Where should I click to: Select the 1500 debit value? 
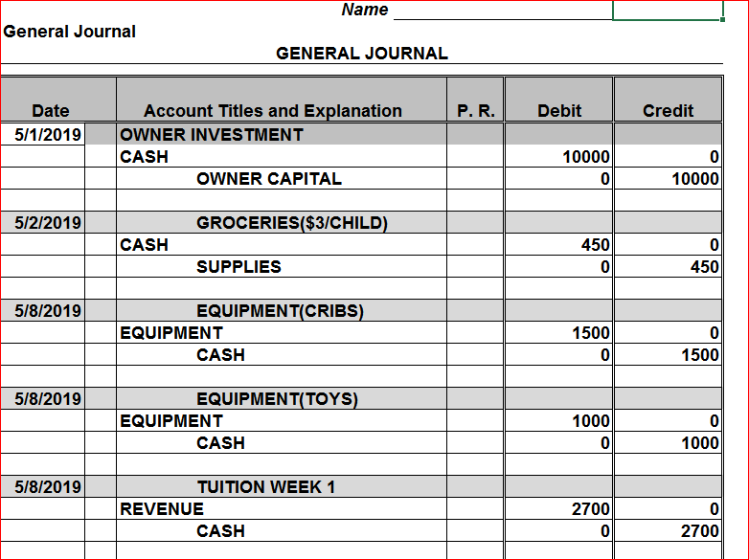(559, 333)
